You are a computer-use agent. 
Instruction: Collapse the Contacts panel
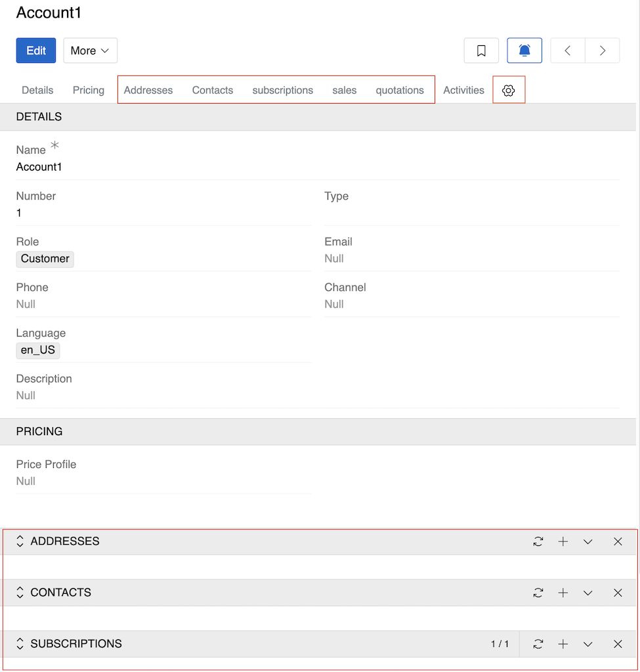click(x=587, y=593)
